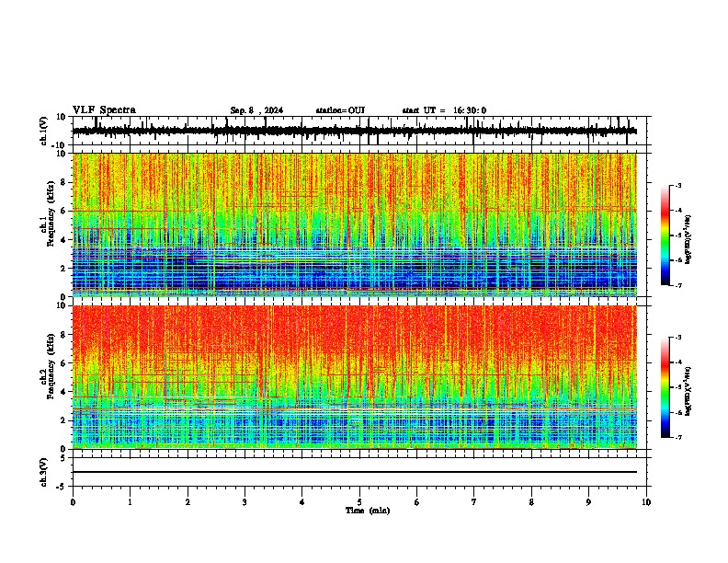Click the 10 tick on ch.1 waveform axis
Screen dimensions: 728x563
pos(62,117)
